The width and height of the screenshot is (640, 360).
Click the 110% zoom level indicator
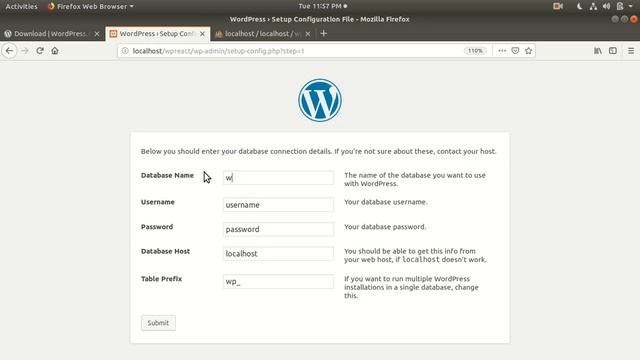pos(475,51)
